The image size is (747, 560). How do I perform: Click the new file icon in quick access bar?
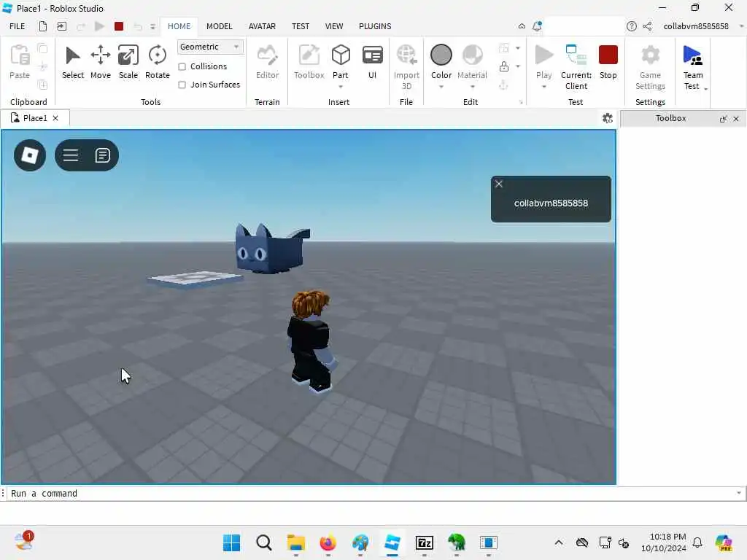[x=43, y=26]
